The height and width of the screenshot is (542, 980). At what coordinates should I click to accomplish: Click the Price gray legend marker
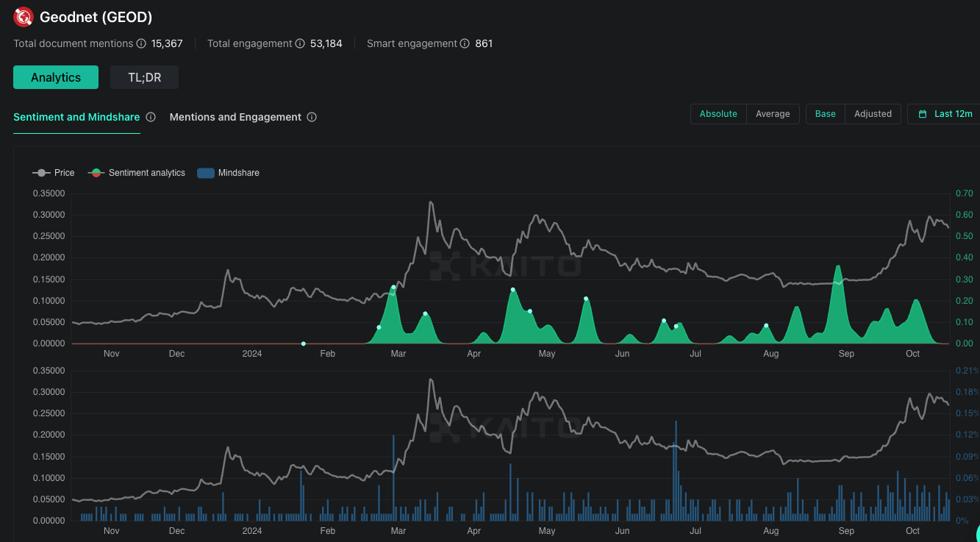[x=41, y=173]
